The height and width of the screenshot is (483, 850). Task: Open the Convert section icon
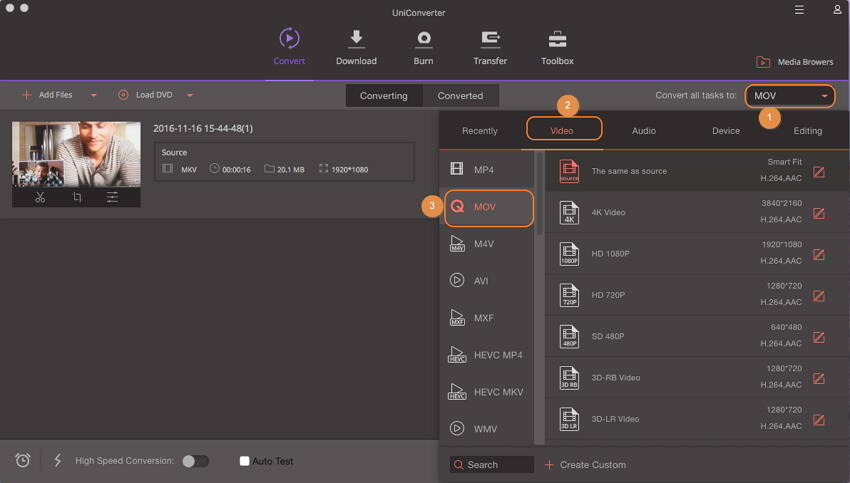[289, 38]
